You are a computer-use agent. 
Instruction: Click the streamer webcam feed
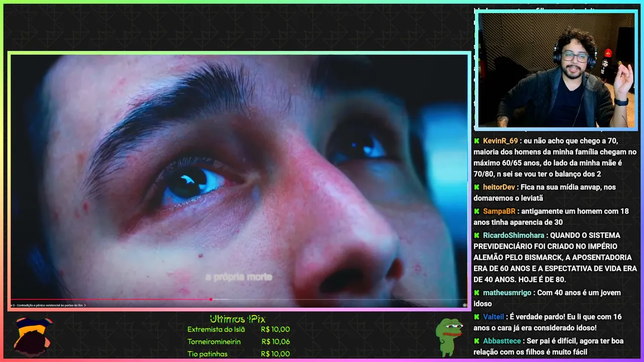click(x=556, y=70)
